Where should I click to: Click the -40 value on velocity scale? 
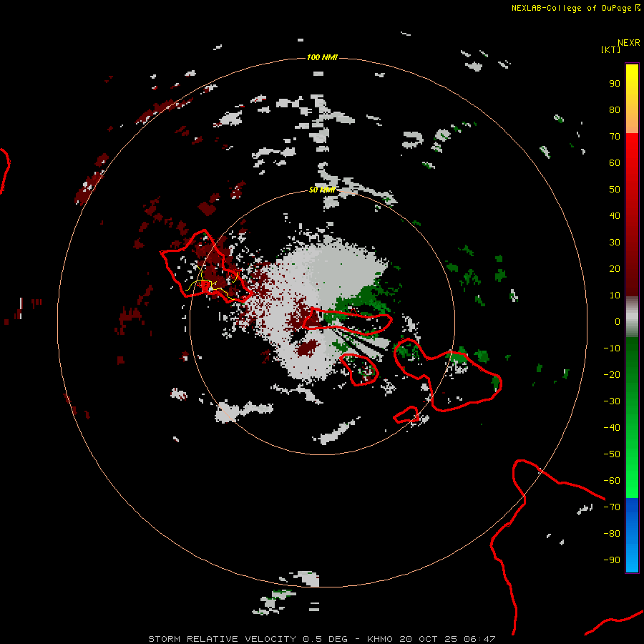click(x=612, y=428)
